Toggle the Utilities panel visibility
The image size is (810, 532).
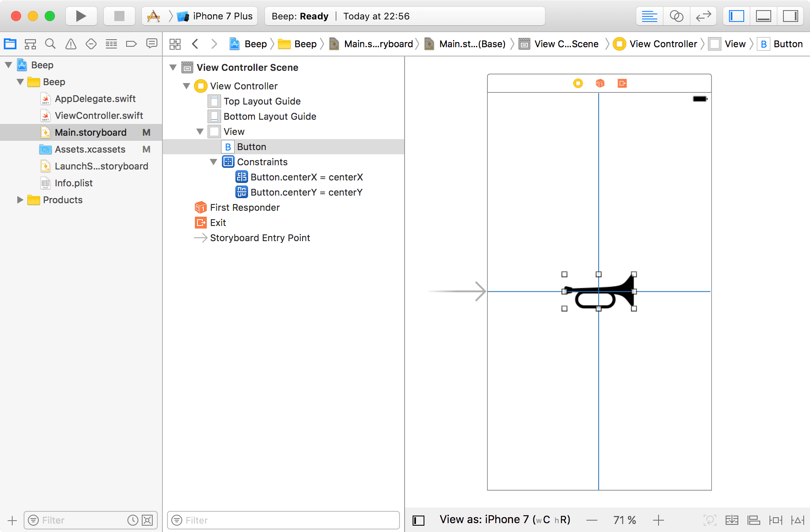click(790, 16)
